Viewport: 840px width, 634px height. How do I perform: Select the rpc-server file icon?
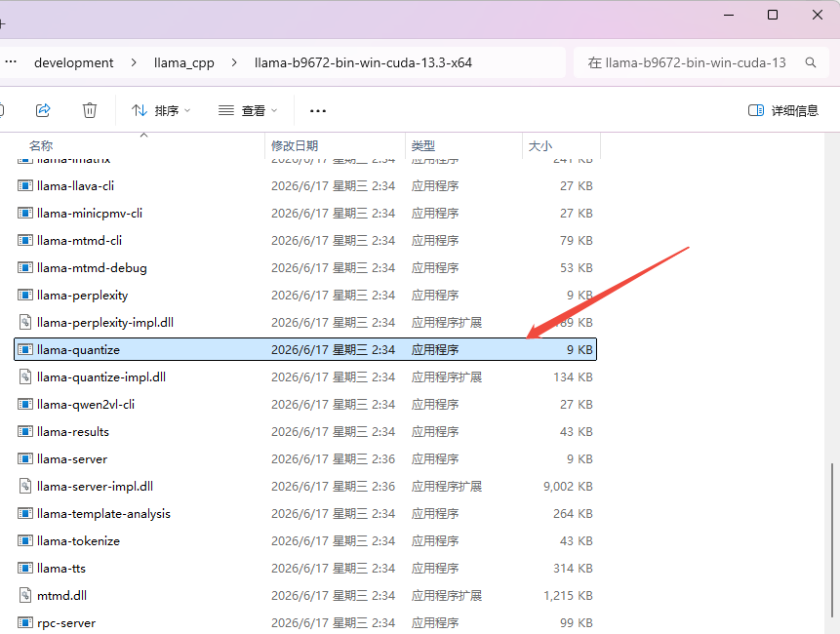coord(25,622)
